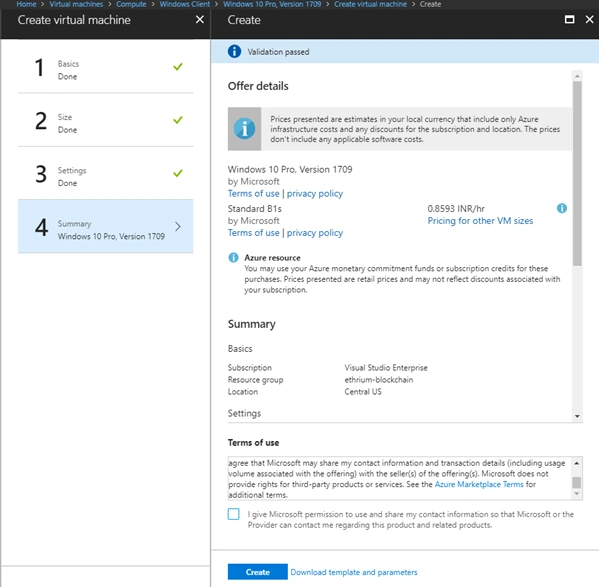Click the pricing info icon beside 0.8593 INR/hr
This screenshot has height=587, width=599.
click(562, 208)
